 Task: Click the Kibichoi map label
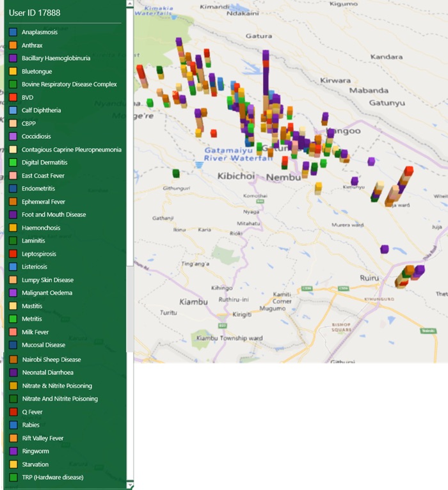(x=236, y=176)
